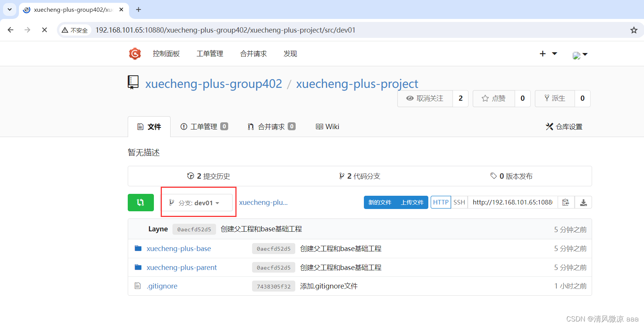This screenshot has width=644, height=326.
Task: Open a new browser tab
Action: [x=138, y=9]
